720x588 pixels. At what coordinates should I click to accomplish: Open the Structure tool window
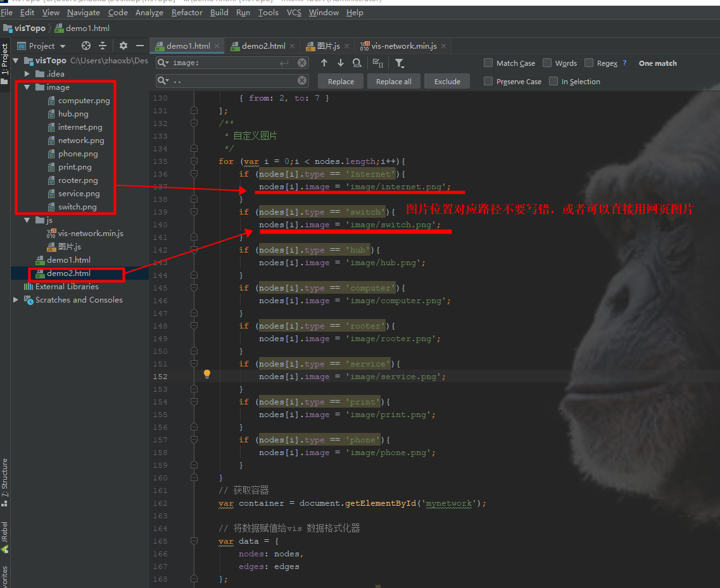coord(4,482)
